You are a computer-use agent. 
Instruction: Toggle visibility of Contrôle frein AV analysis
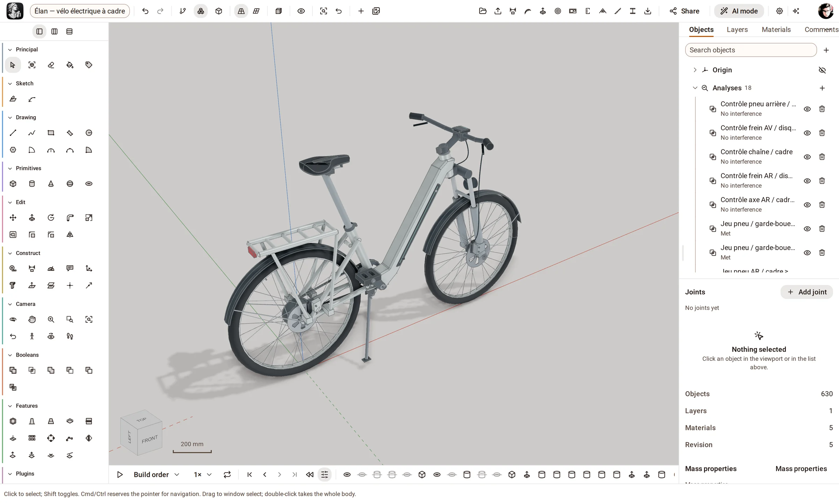[x=807, y=133]
